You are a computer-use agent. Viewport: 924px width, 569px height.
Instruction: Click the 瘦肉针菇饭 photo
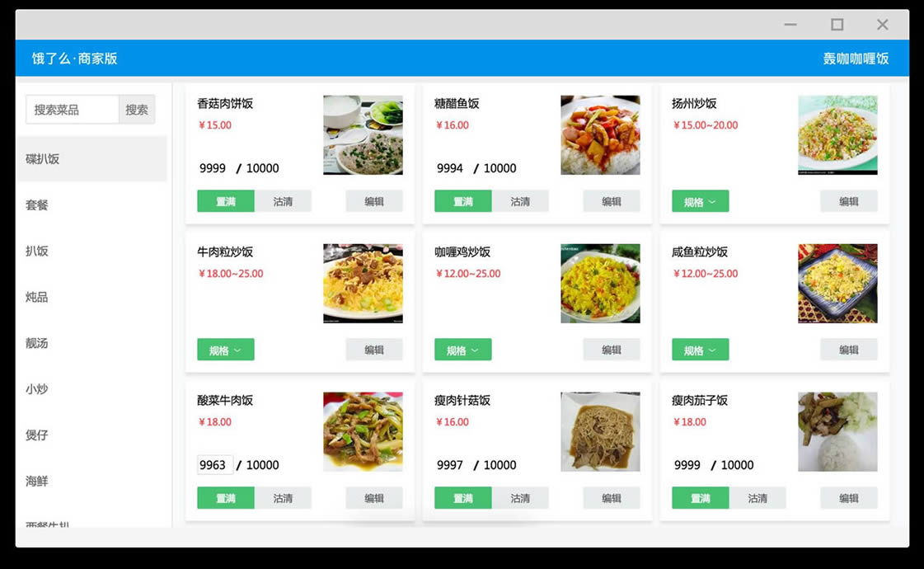600,431
